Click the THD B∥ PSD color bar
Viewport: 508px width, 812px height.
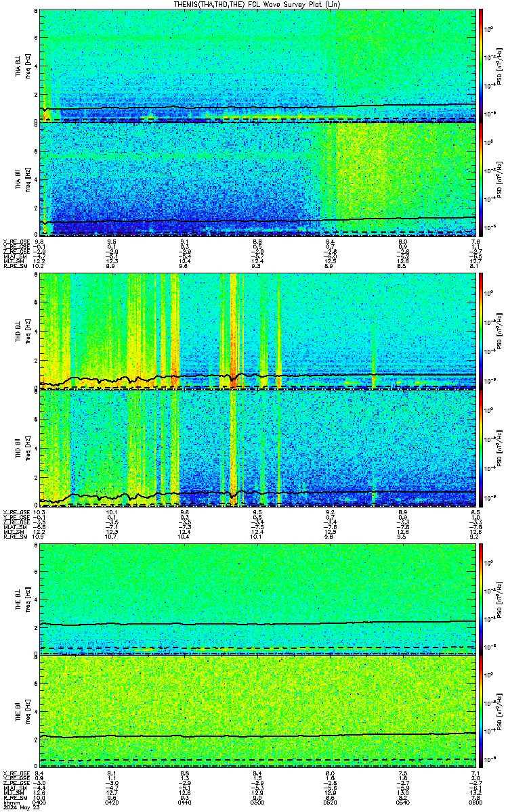[482, 448]
